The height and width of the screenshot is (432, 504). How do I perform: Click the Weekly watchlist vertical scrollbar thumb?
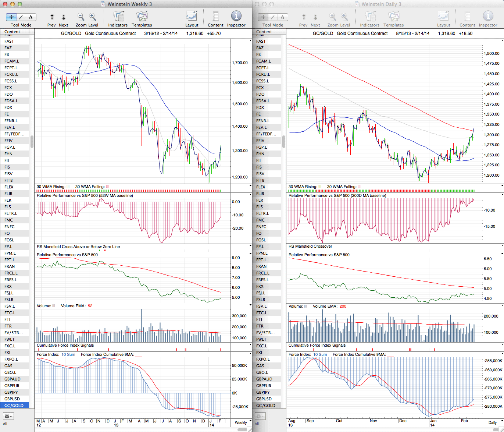[32, 141]
